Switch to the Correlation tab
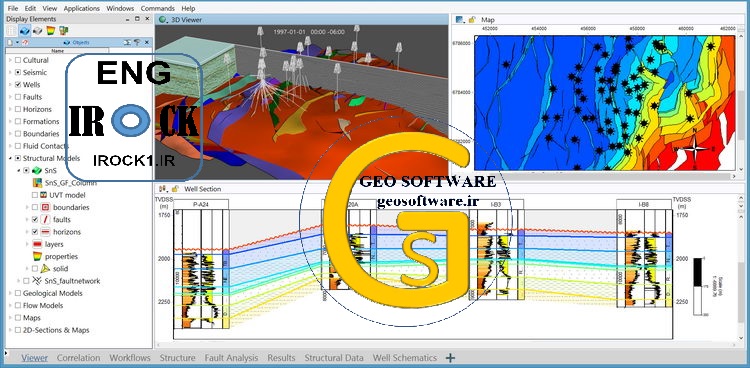The height and width of the screenshot is (368, 750). pyautogui.click(x=78, y=357)
